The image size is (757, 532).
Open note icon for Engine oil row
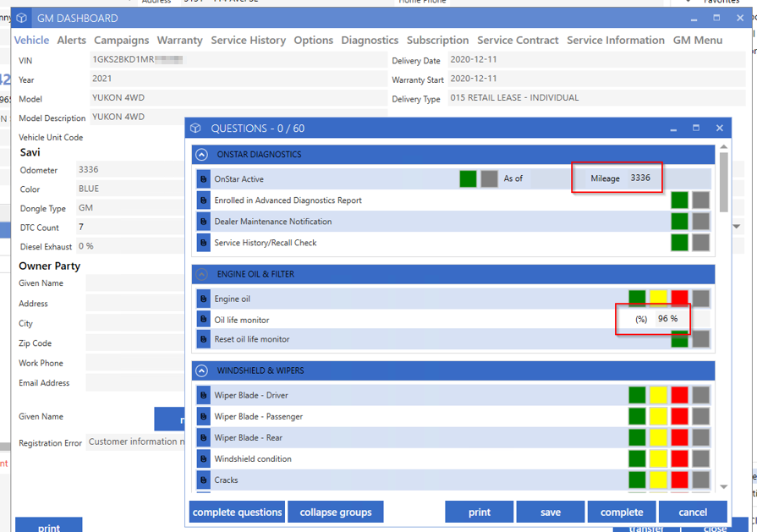tap(203, 299)
